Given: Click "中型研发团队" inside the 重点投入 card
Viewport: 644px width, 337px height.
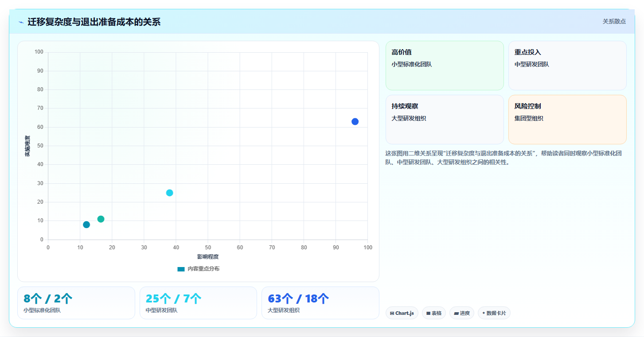Looking at the screenshot, I should 532,64.
